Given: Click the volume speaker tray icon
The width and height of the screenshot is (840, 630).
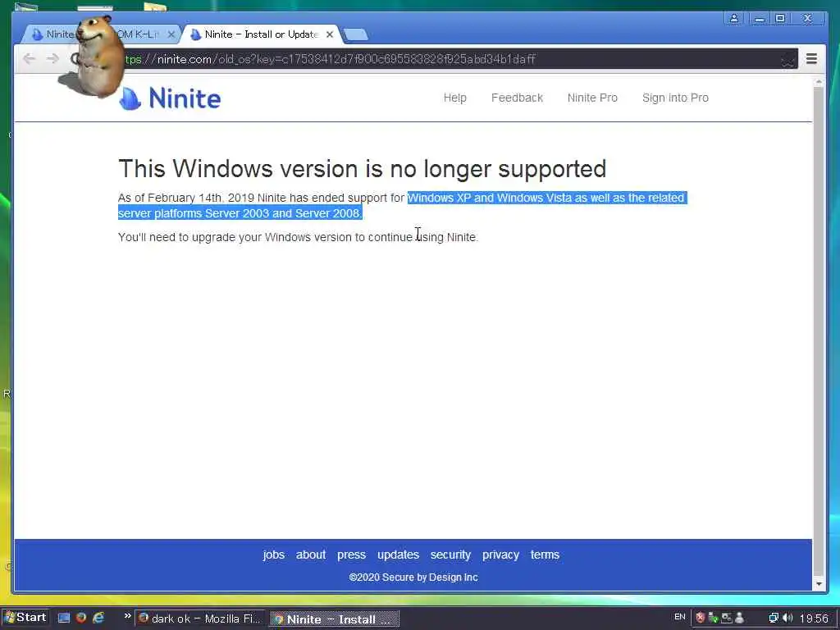Looking at the screenshot, I should tap(787, 619).
